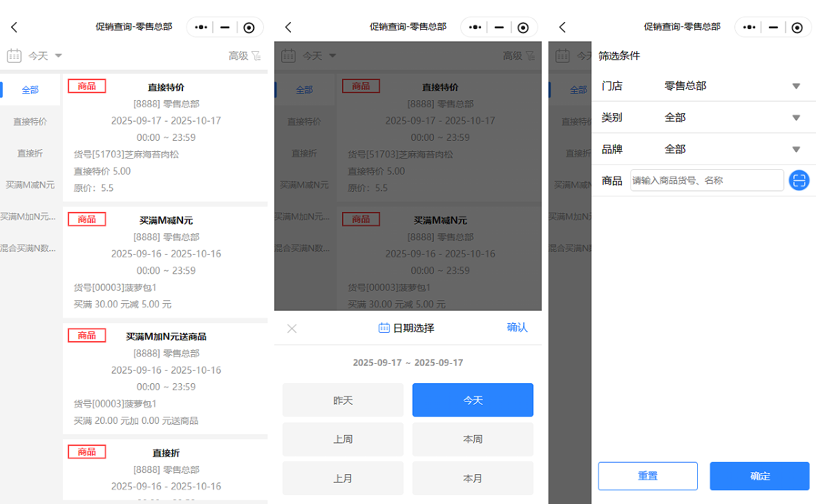Click the barcode scan icon beside product input
The width and height of the screenshot is (816, 504).
coord(799,181)
